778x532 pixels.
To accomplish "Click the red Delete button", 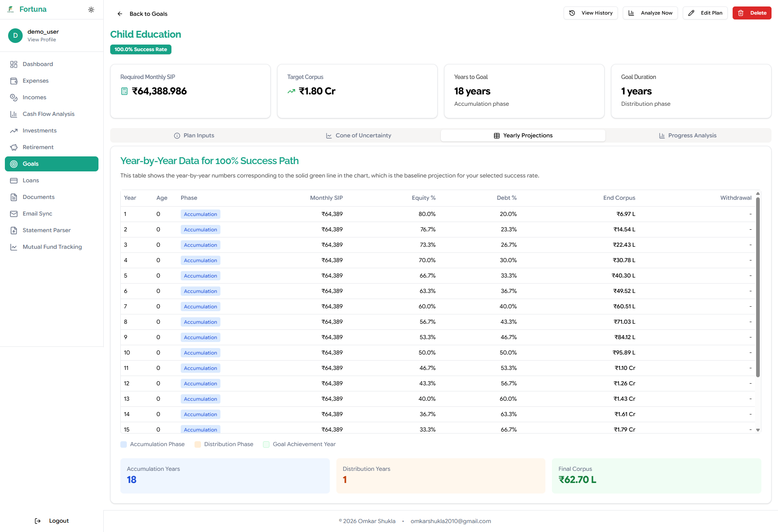I will click(x=752, y=13).
